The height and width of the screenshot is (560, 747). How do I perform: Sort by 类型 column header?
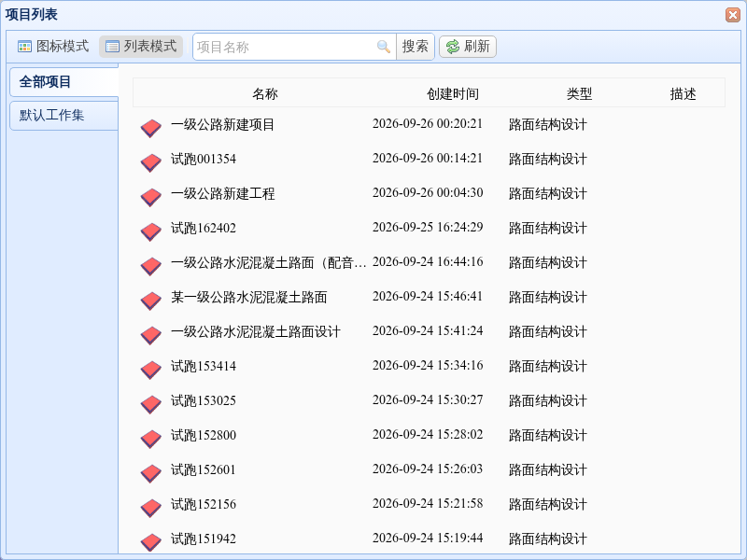pos(579,94)
